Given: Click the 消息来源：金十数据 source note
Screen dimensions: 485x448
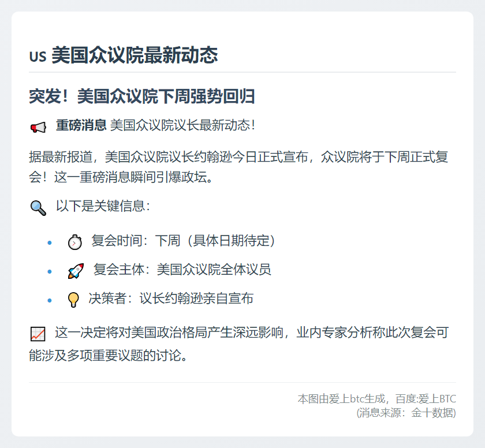Looking at the screenshot, I should point(406,412).
